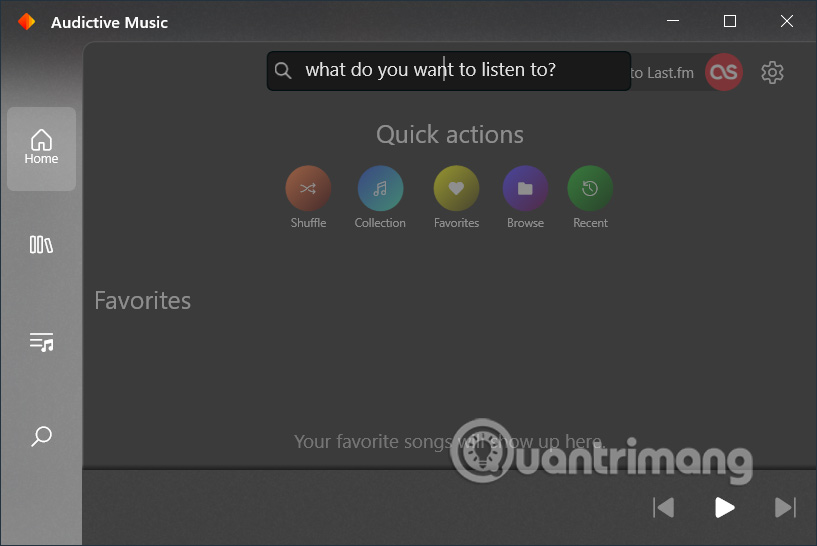Click the Audictive Music app logo

point(26,22)
